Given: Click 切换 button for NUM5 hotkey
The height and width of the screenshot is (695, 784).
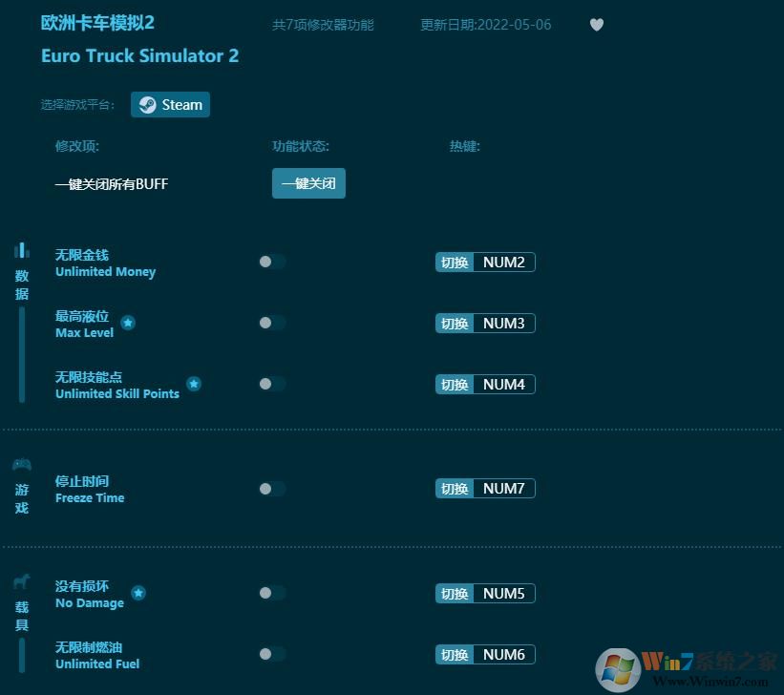Looking at the screenshot, I should 455,594.
